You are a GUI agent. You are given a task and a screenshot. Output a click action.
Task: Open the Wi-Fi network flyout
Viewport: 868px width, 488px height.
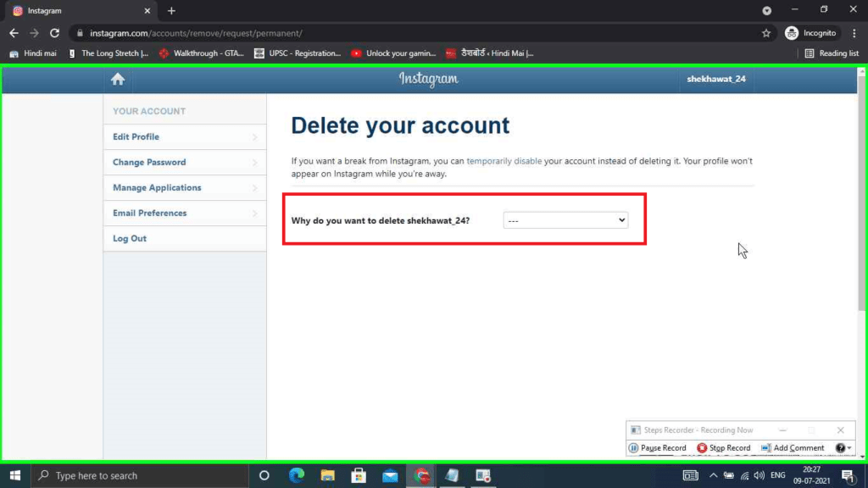(x=744, y=475)
